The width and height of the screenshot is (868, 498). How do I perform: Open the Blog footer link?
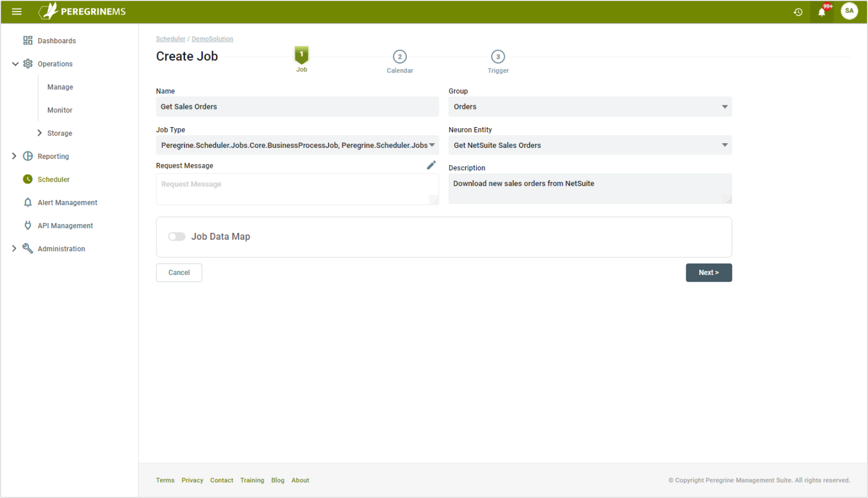pos(278,480)
